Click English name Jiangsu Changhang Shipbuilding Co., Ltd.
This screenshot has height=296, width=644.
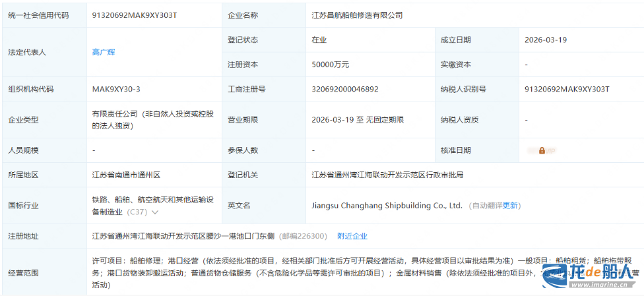[x=387, y=206]
